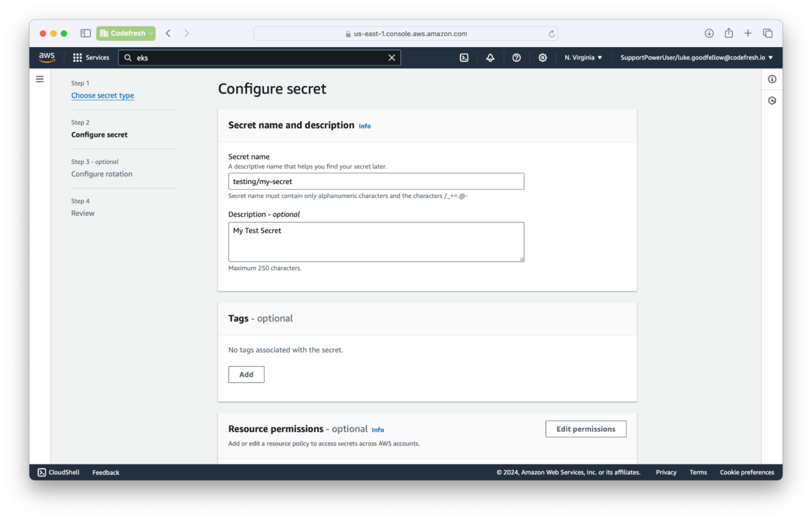The image size is (812, 519).
Task: Click Add to create a tag
Action: (246, 374)
